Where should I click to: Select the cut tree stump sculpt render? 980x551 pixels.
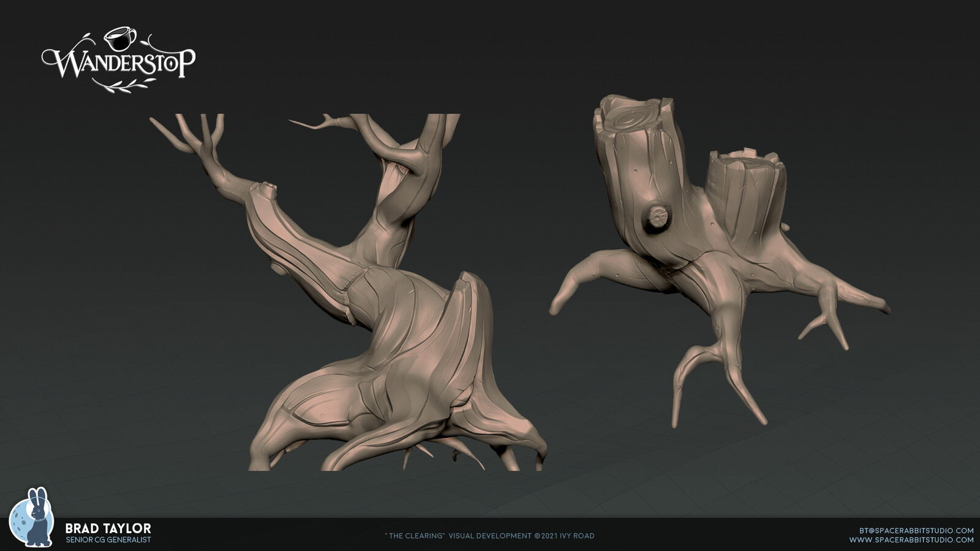tap(720, 260)
